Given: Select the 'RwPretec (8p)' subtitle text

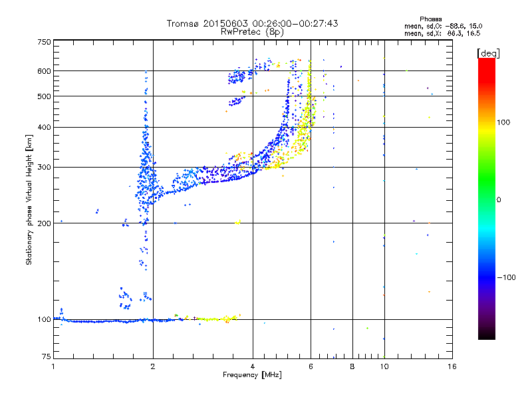Looking at the screenshot, I should point(252,32).
